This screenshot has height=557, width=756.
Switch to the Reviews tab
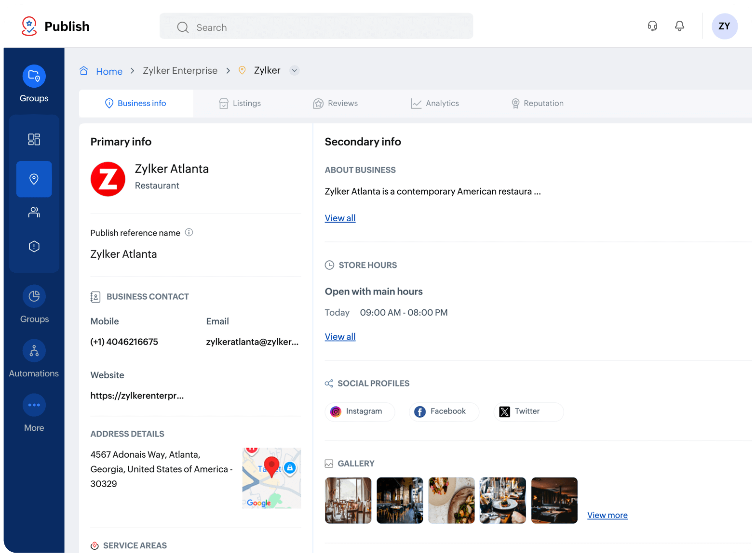(336, 104)
